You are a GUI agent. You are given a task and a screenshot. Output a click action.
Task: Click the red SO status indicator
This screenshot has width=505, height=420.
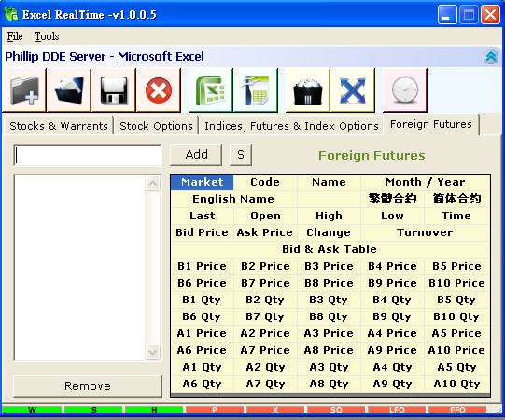click(336, 410)
